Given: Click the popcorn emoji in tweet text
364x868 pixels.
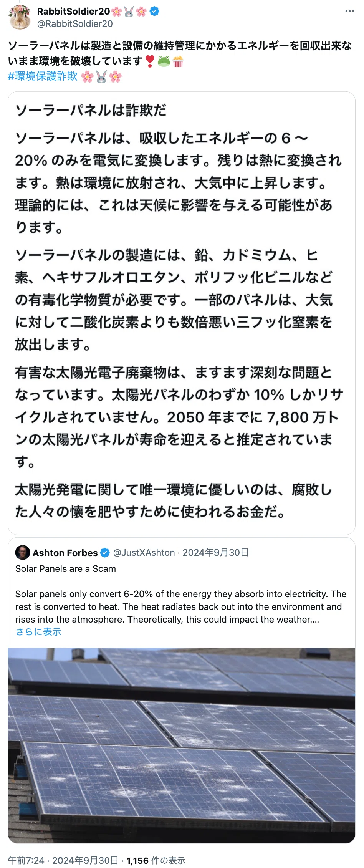Looking at the screenshot, I should tap(178, 61).
